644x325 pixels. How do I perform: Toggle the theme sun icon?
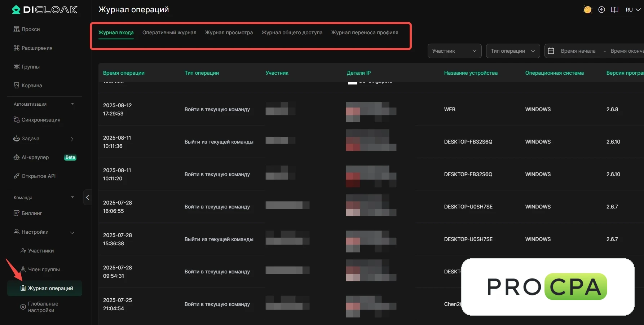point(588,10)
